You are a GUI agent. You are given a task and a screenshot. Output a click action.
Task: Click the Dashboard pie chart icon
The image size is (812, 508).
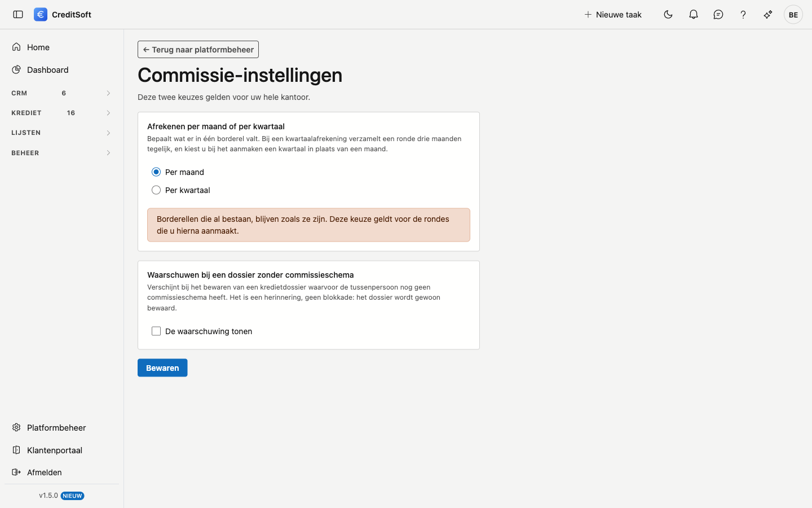(16, 69)
